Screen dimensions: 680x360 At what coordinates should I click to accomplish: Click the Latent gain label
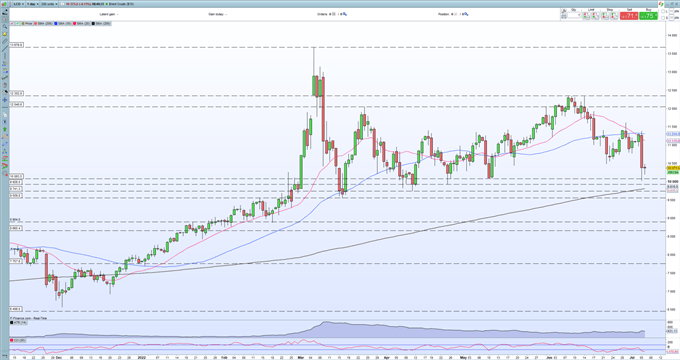click(107, 14)
